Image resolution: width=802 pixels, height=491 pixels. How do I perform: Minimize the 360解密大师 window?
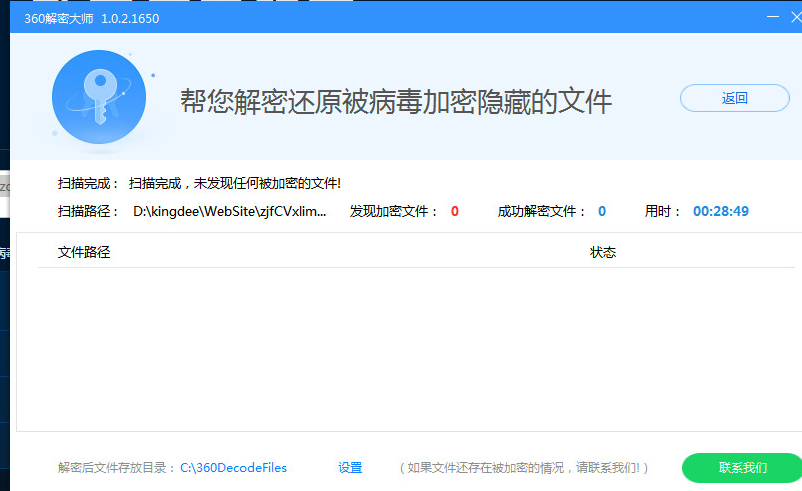[x=773, y=17]
